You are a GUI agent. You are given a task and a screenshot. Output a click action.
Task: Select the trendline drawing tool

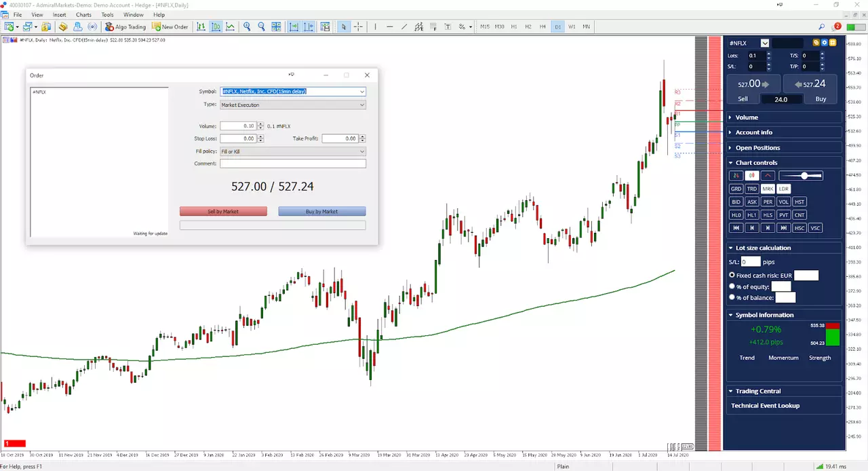[x=404, y=27]
